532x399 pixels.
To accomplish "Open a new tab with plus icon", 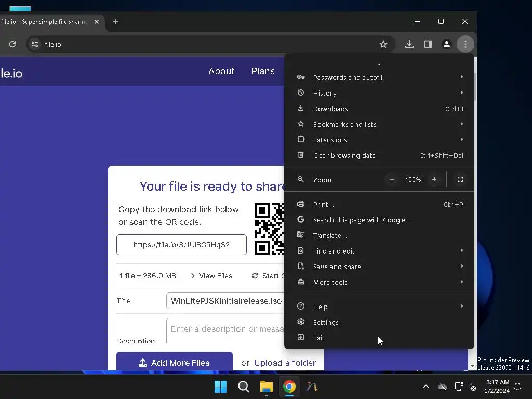I will 115,22.
